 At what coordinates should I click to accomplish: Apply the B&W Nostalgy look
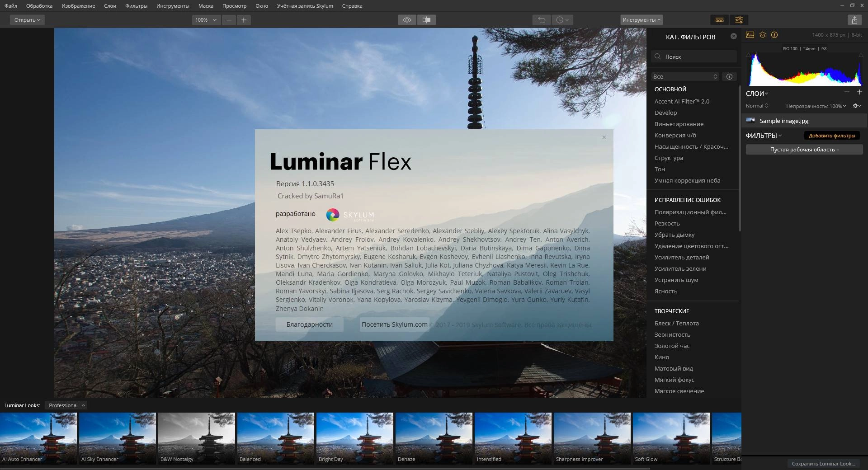197,438
